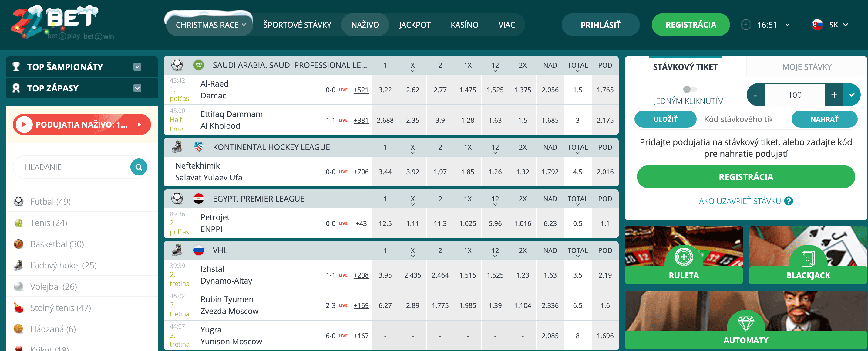Open the time zone dropdown arrow
868x351 pixels.
787,25
